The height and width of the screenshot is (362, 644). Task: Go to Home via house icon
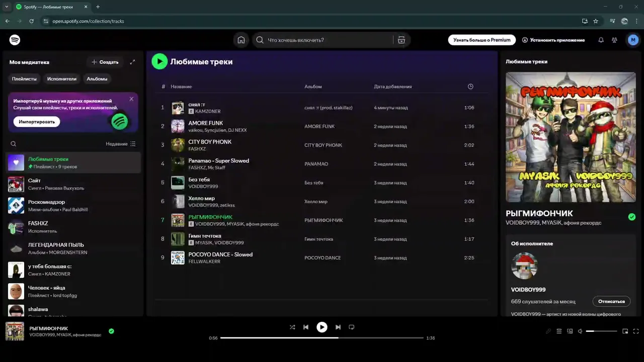pos(241,40)
